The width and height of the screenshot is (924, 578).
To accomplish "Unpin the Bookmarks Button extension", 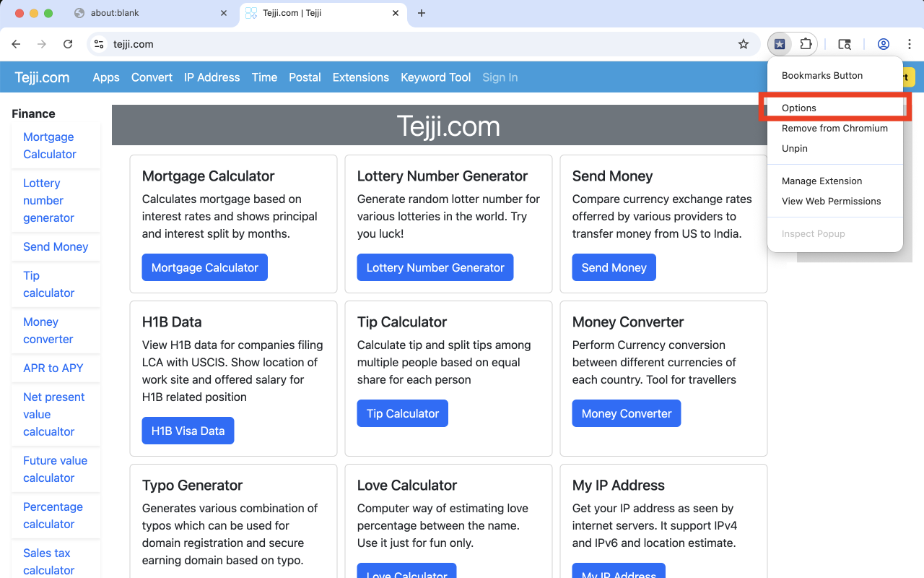I will 794,148.
